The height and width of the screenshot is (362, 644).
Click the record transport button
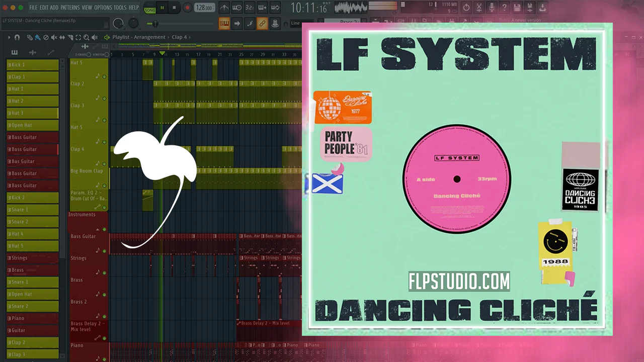tap(187, 8)
